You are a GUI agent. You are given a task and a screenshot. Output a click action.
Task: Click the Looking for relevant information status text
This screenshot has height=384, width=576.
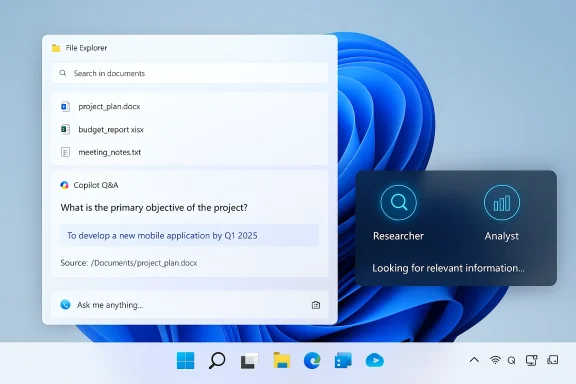coord(448,268)
